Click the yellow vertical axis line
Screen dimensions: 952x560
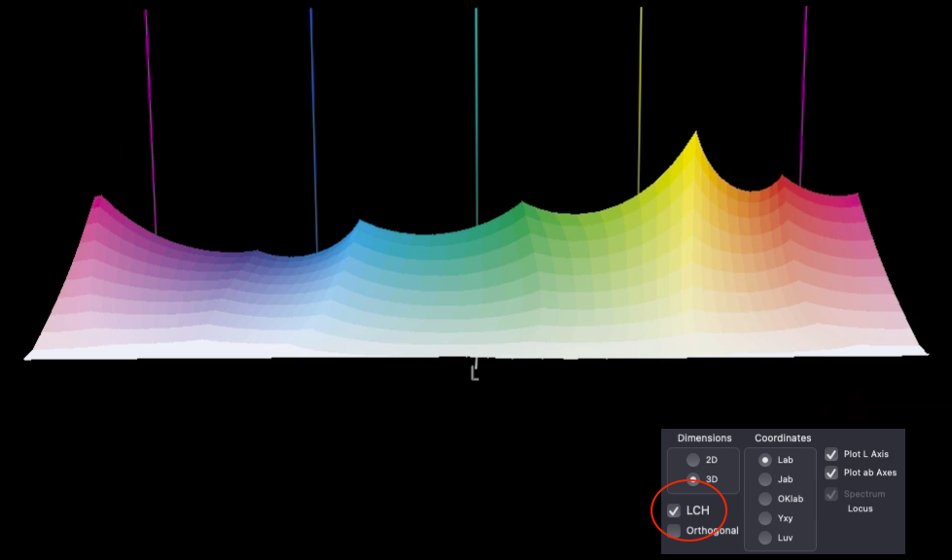640,97
